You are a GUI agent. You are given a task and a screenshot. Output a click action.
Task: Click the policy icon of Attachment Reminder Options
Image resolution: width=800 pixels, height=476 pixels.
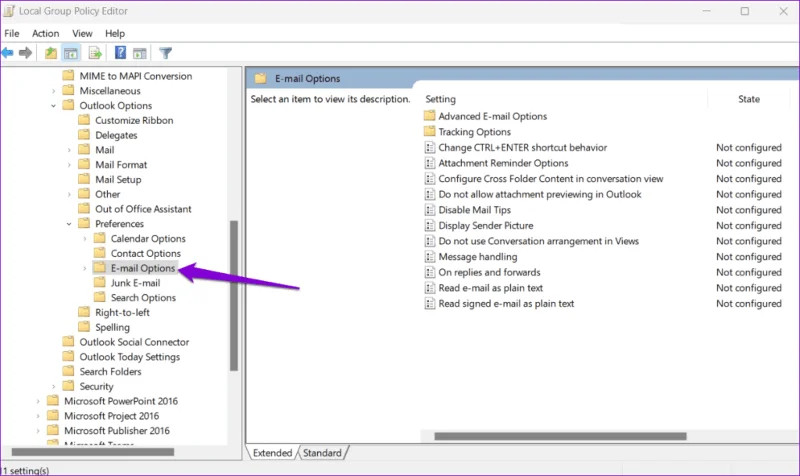point(430,163)
